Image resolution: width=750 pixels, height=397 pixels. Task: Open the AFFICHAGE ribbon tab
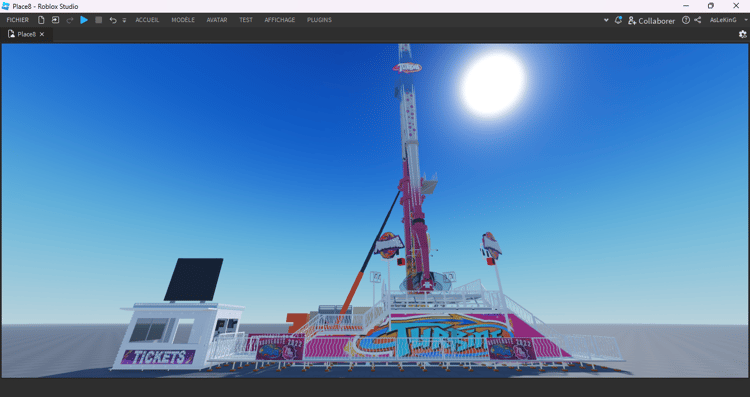point(280,20)
